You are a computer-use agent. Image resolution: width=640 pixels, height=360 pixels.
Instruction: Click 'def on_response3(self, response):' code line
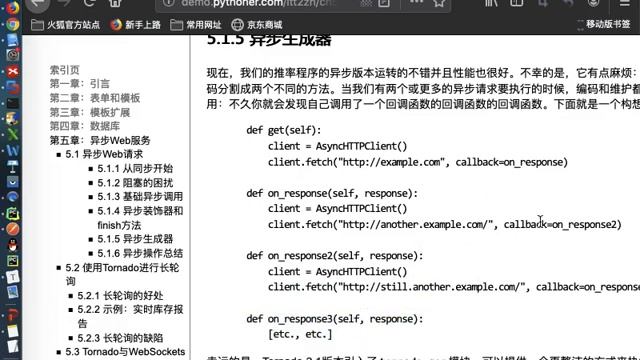tap(335, 318)
